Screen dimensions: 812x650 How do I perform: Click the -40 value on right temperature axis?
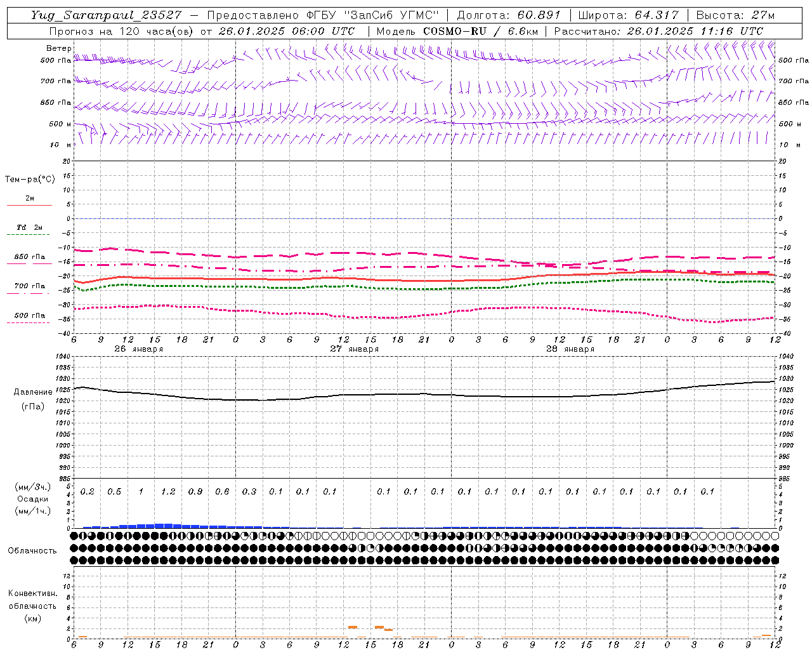(x=784, y=333)
